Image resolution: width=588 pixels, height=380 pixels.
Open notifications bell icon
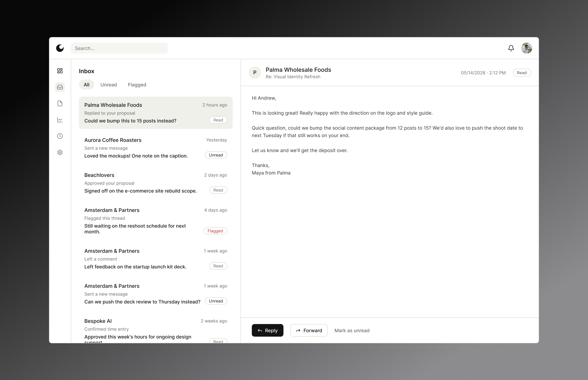tap(511, 48)
